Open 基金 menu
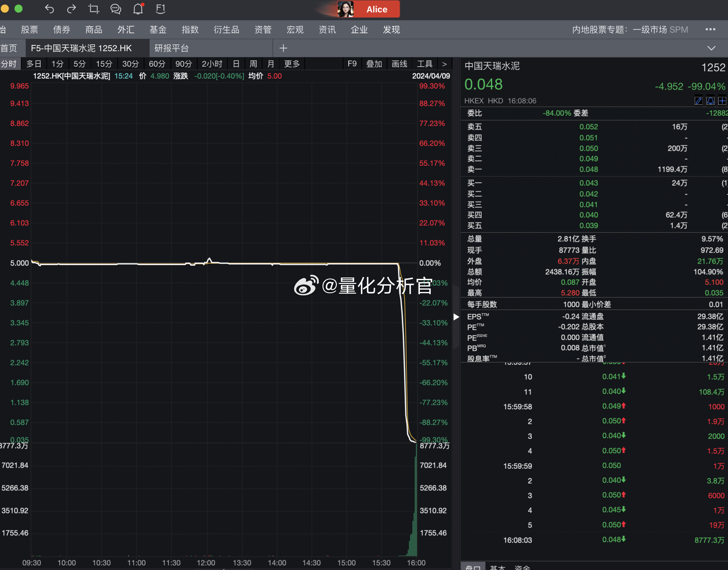728x570 pixels. click(x=158, y=30)
